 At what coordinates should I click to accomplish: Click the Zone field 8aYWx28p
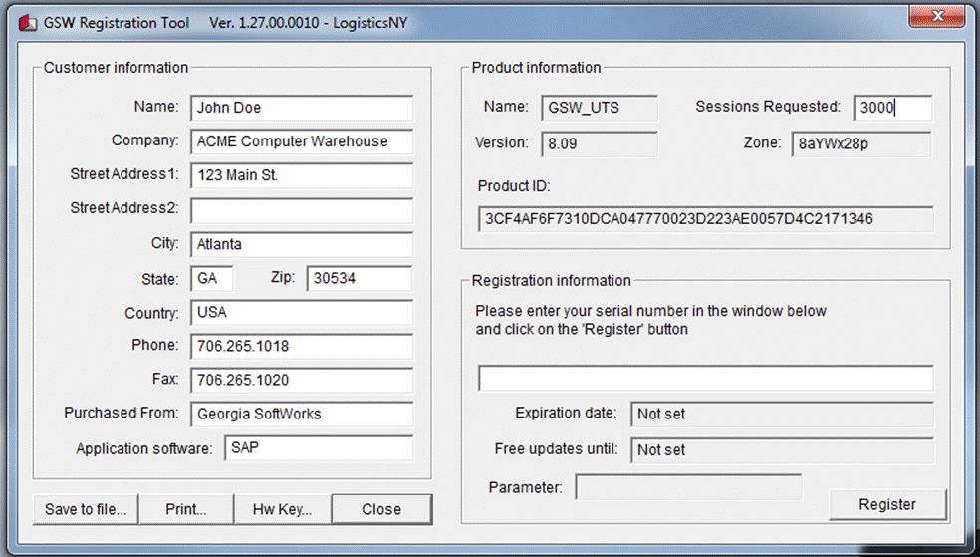[861, 143]
